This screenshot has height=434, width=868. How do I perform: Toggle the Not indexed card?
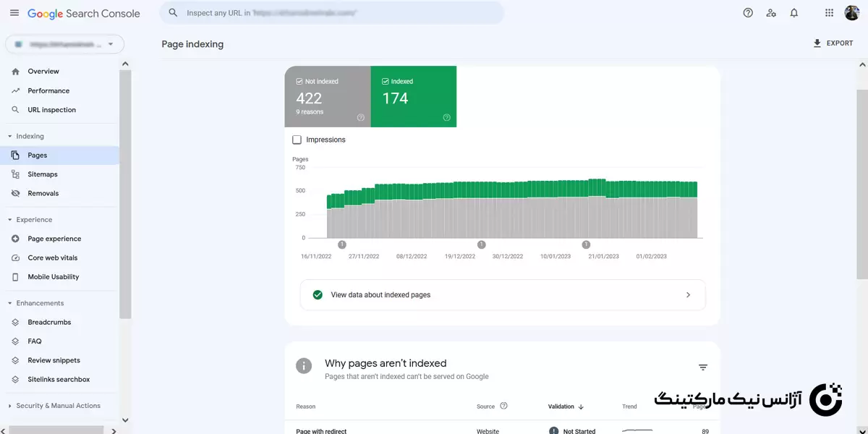(327, 97)
